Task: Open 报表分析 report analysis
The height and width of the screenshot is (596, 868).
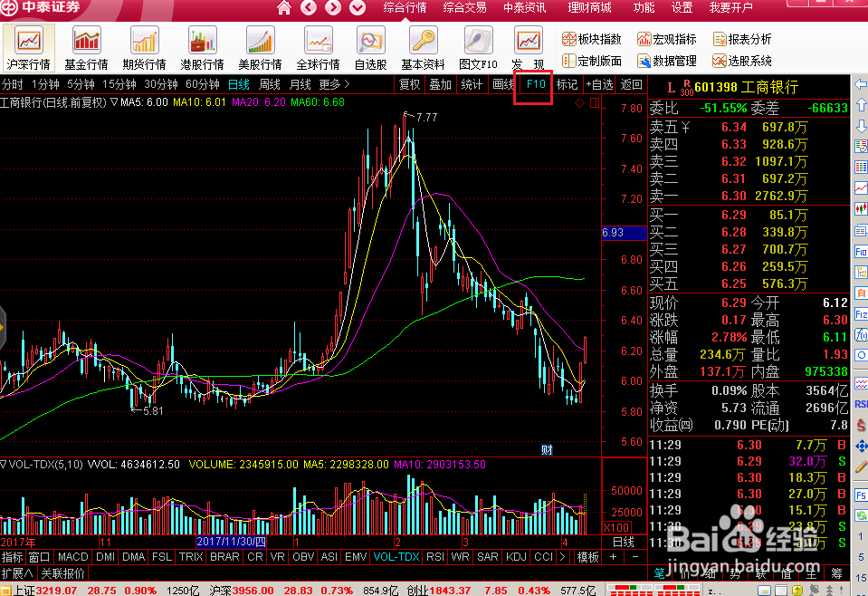Action: pos(742,39)
